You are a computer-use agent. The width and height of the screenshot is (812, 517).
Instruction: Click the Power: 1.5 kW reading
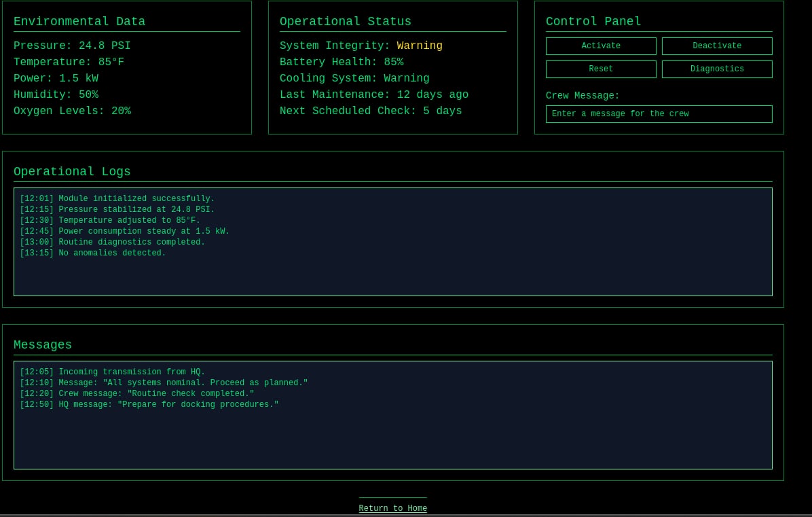56,78
